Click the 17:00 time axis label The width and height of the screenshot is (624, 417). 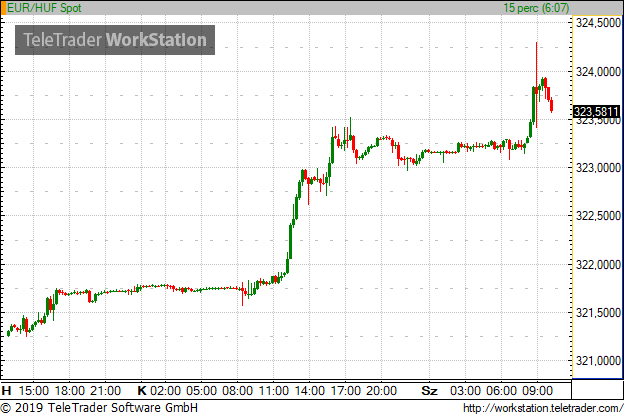[345, 390]
